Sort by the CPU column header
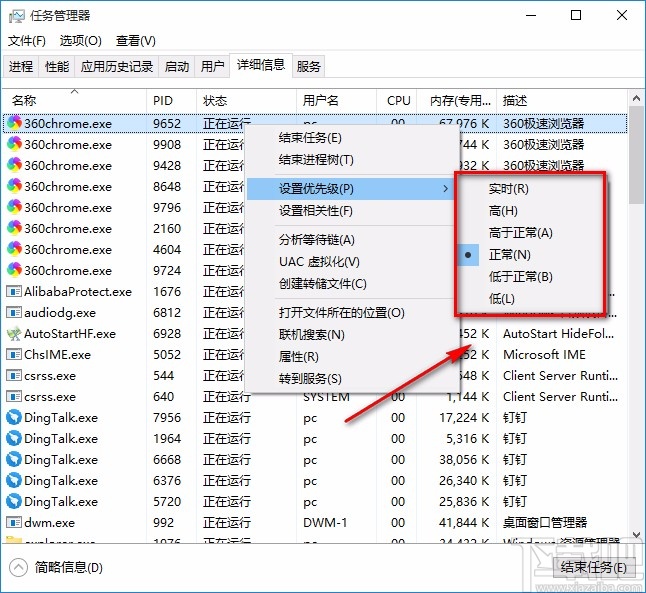Viewport: 646px width, 593px height. [x=396, y=100]
